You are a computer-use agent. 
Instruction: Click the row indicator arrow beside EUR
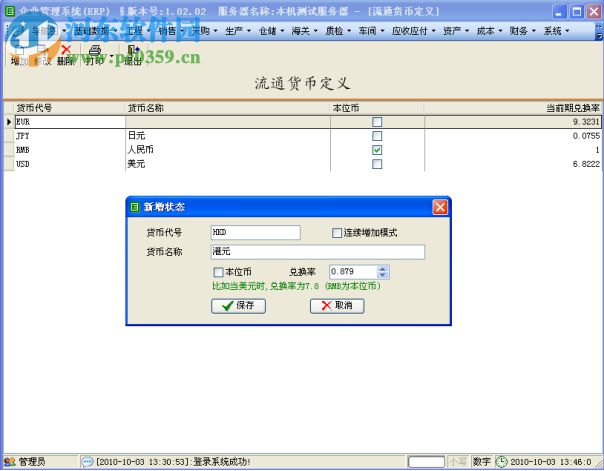click(x=9, y=122)
